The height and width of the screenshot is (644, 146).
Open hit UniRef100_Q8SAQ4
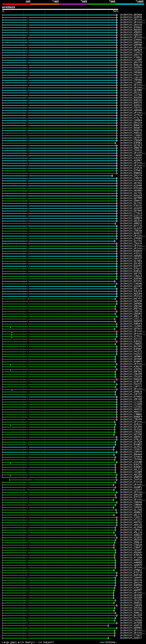pyautogui.click(x=131, y=15)
